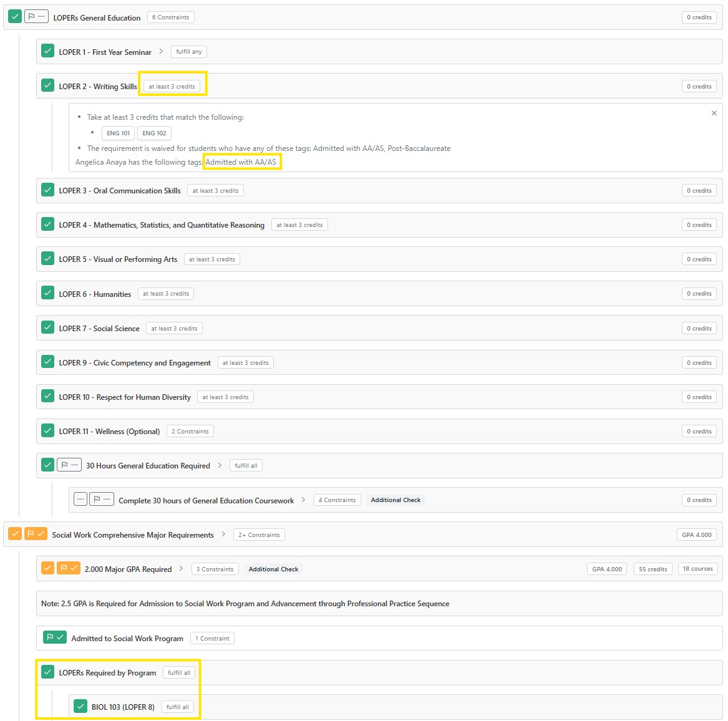This screenshot has height=721, width=728.
Task: Click green checkmark for LOPER 2 Writing Skills
Action: point(48,86)
